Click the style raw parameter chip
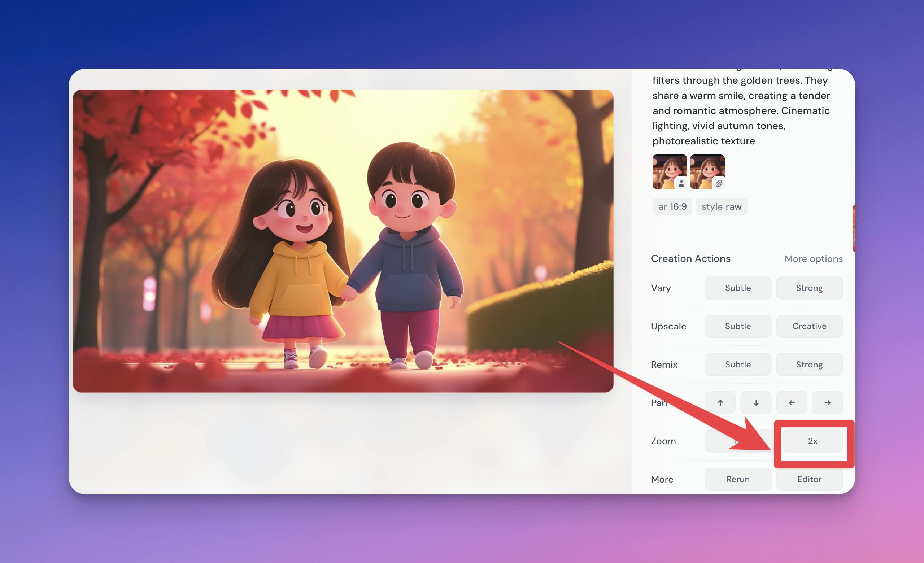Viewport: 924px width, 563px height. pos(721,206)
